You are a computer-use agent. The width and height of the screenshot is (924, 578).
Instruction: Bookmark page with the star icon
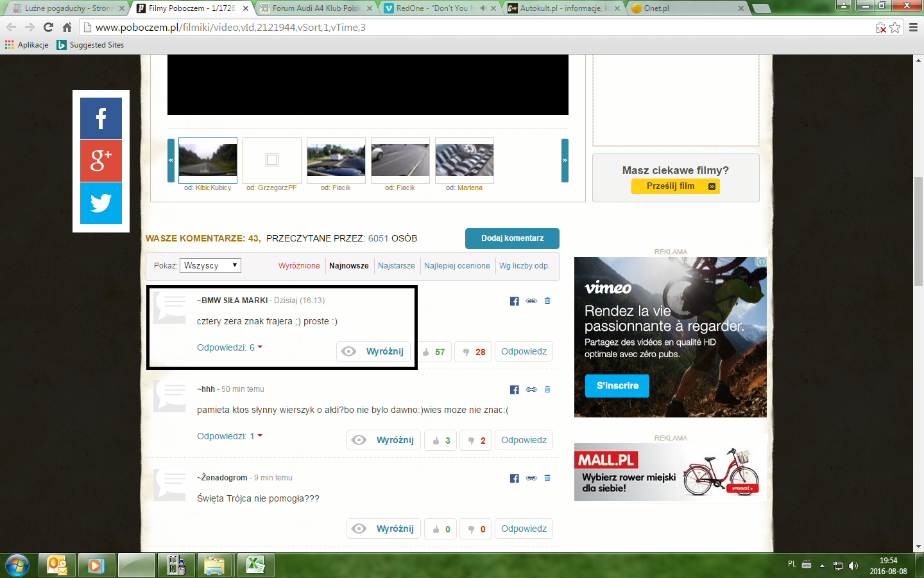click(895, 28)
